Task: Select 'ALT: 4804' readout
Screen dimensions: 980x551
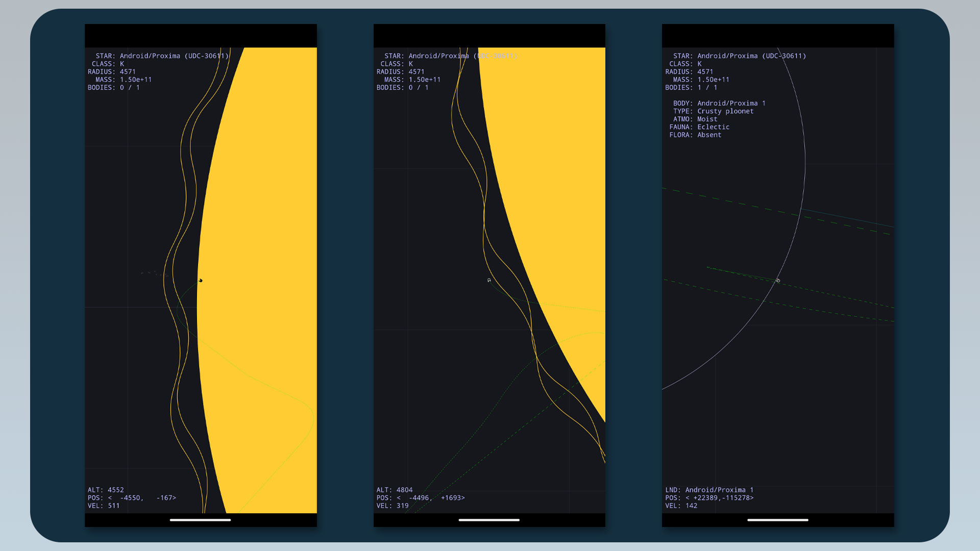Action: click(x=395, y=490)
